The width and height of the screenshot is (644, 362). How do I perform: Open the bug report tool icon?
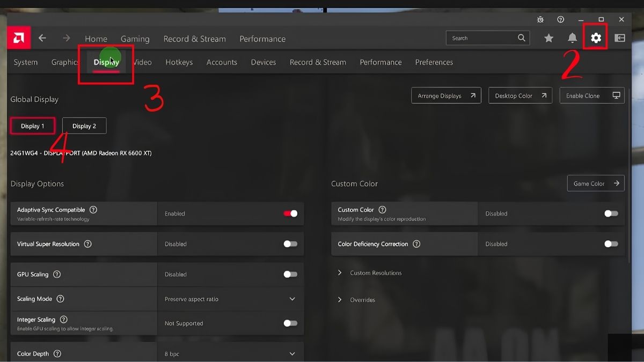tap(540, 19)
